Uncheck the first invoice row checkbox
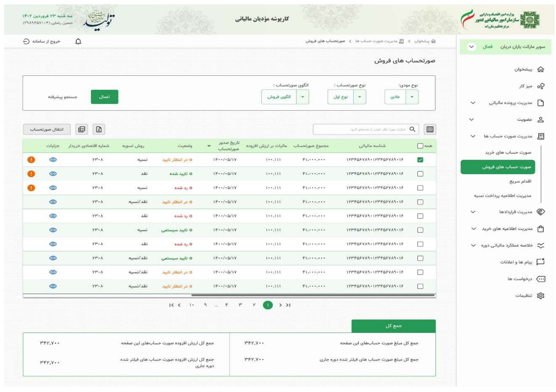The height and width of the screenshot is (392, 556). [x=420, y=160]
